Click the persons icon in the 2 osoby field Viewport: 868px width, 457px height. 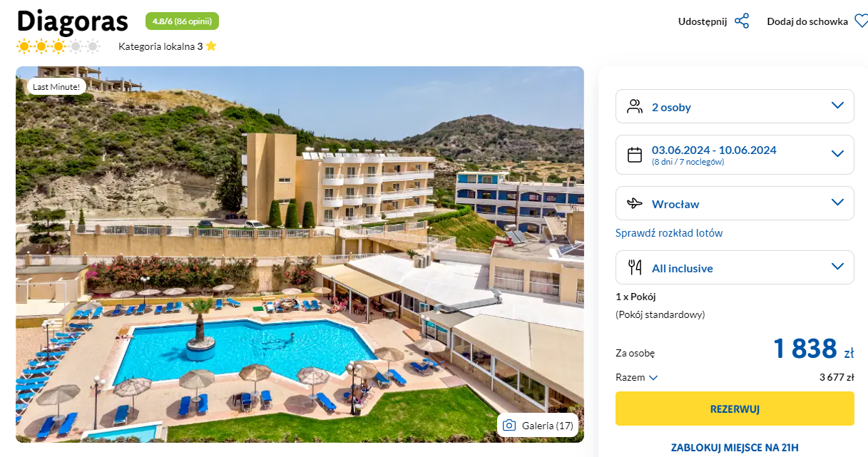[635, 106]
